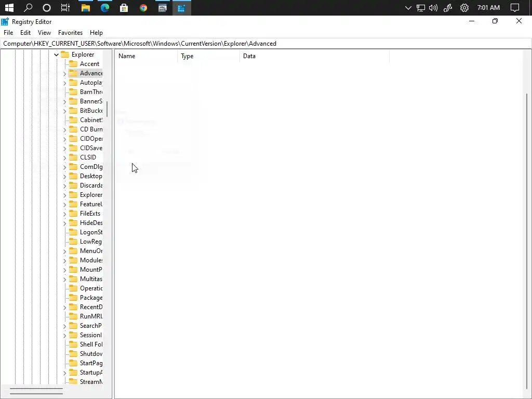
Task: Open Task View on the taskbar
Action: pos(65,7)
